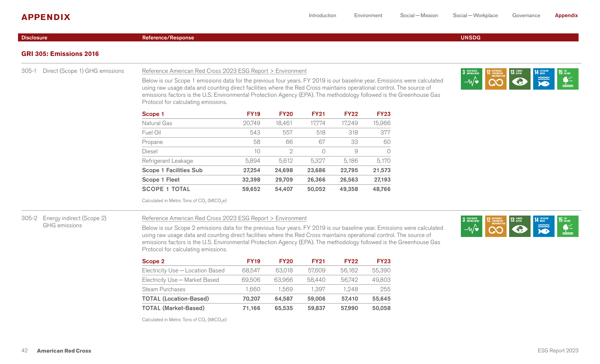
Task: Go to the Environment section tab
Action: 368,15
